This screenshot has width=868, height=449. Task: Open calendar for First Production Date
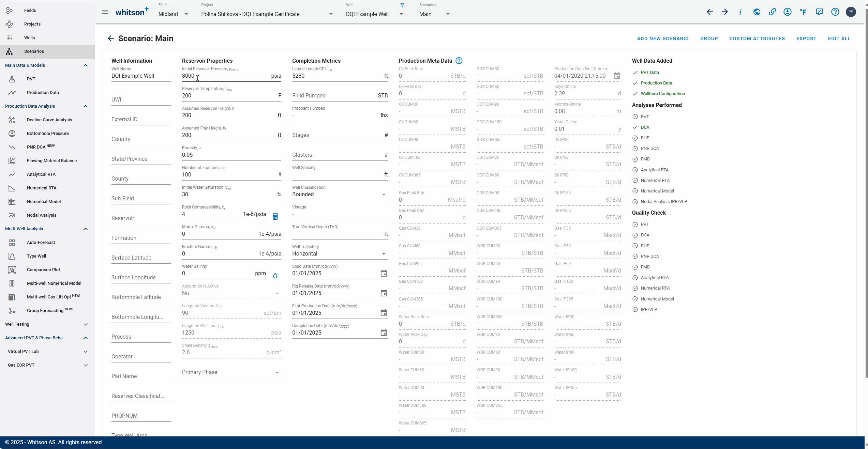coord(384,313)
